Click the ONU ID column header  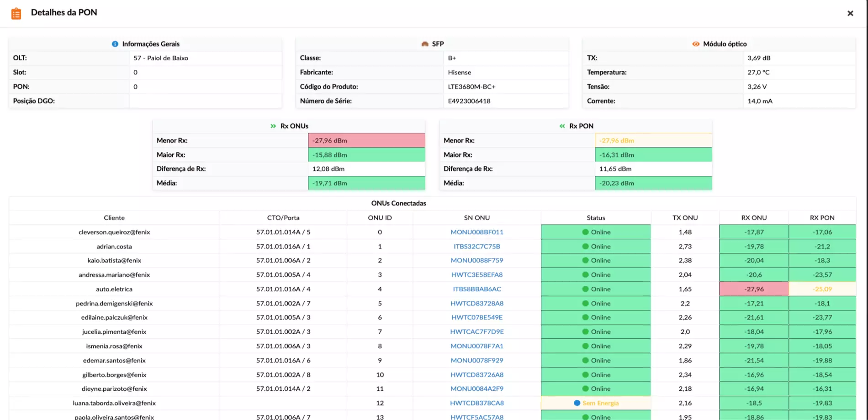pyautogui.click(x=380, y=218)
